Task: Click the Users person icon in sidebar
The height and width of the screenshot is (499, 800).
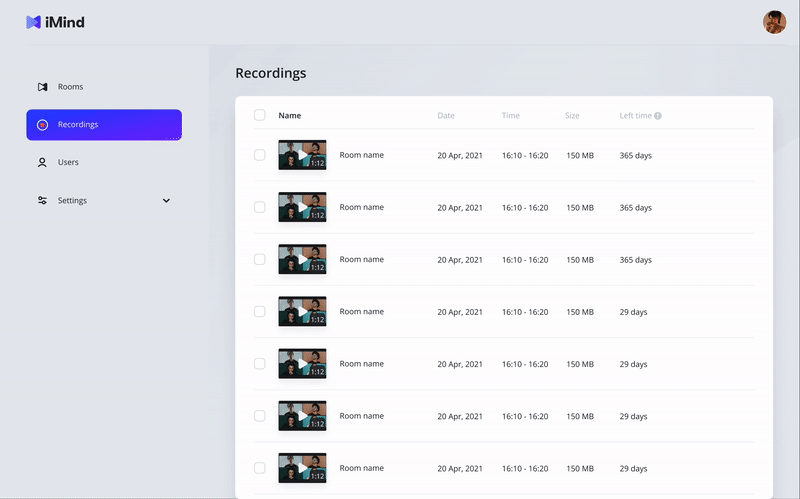Action: [x=42, y=162]
